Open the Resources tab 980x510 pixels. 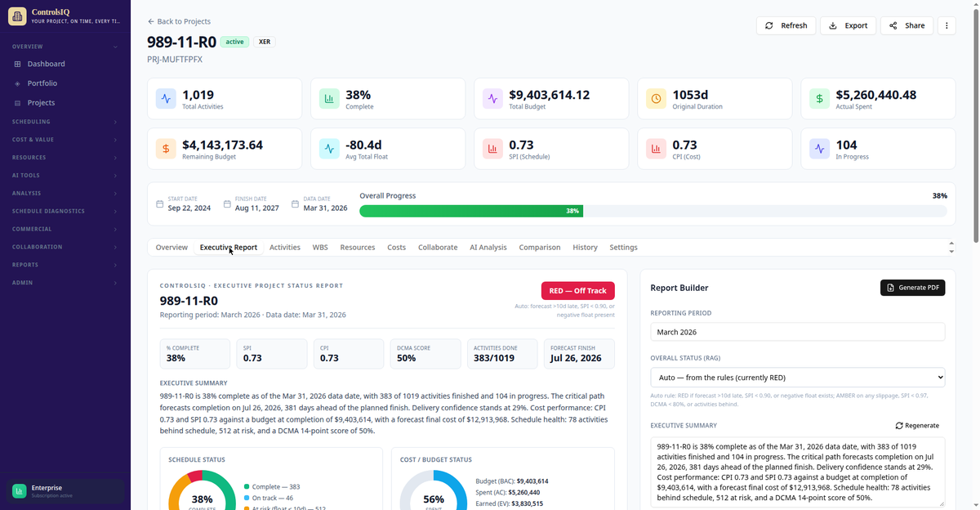click(x=358, y=247)
